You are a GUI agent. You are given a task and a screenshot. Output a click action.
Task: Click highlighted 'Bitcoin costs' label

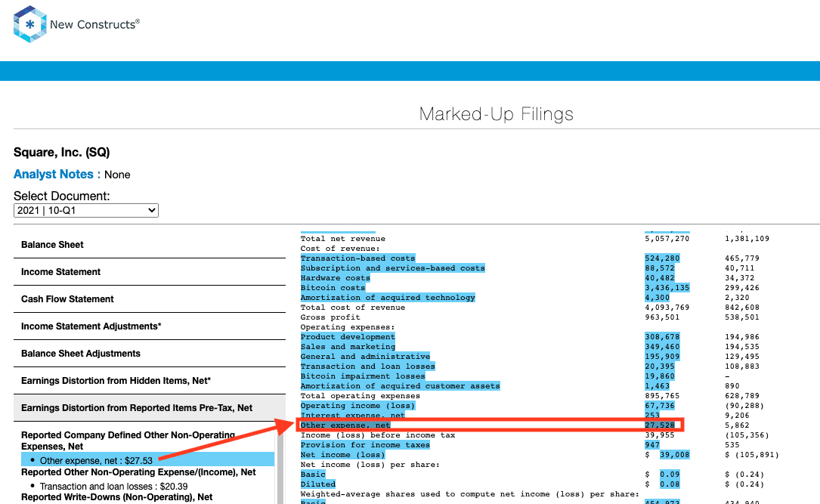tap(333, 288)
